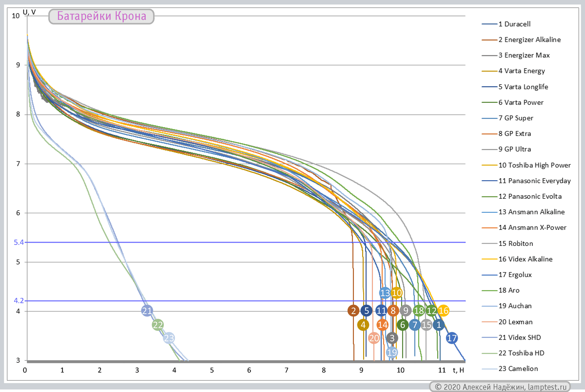
Task: Select legend entry 16 Videx Alkaline
Action: pos(517,259)
